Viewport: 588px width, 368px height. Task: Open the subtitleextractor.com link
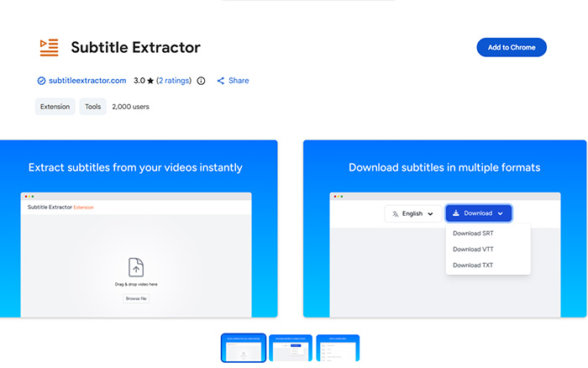click(x=87, y=81)
